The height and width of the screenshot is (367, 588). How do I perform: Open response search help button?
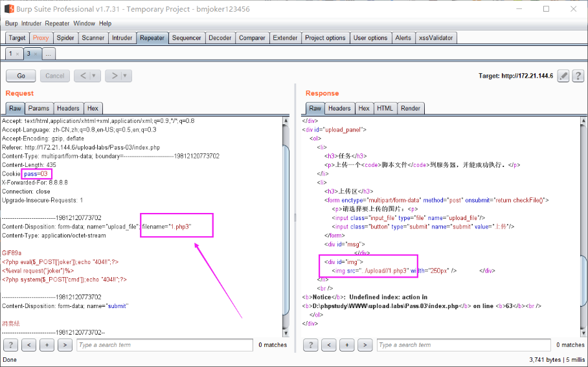[310, 345]
